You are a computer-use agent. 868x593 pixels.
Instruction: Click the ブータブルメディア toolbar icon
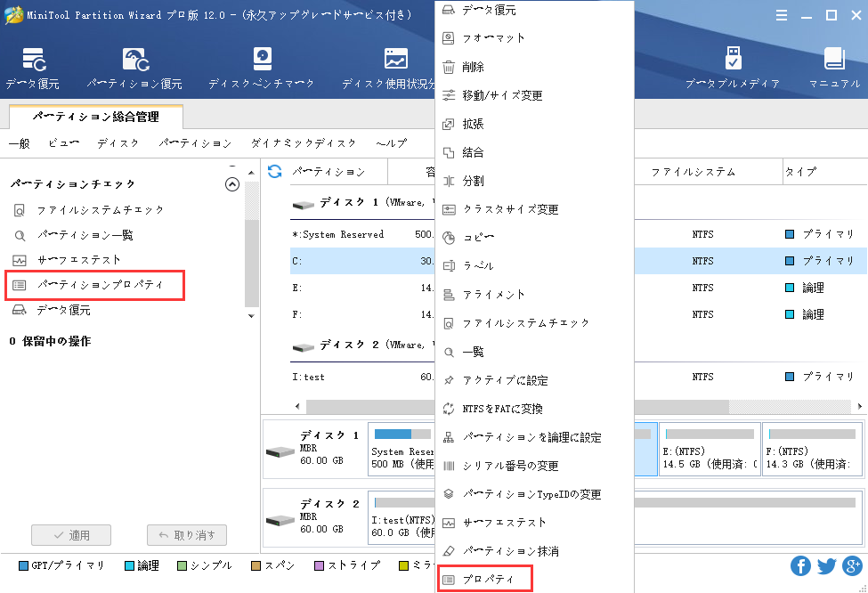tap(734, 67)
